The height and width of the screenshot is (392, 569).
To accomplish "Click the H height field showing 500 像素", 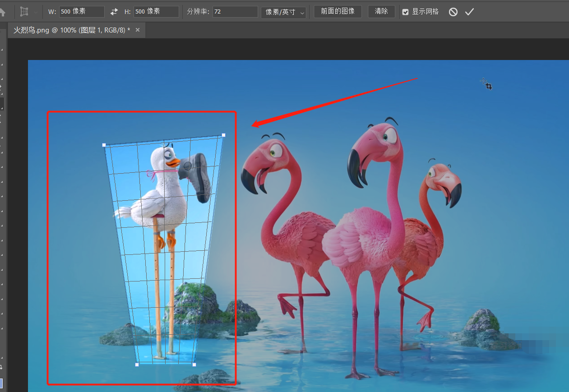I will pyautogui.click(x=156, y=12).
